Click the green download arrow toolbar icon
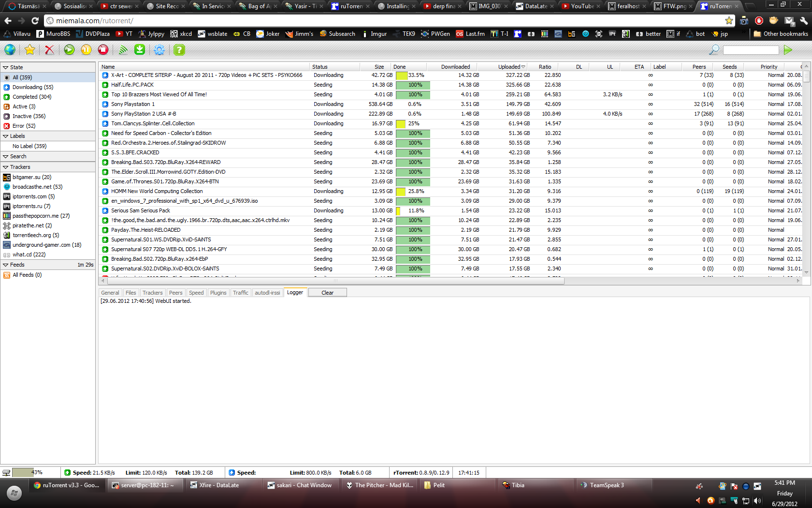This screenshot has width=812, height=508. (140, 50)
